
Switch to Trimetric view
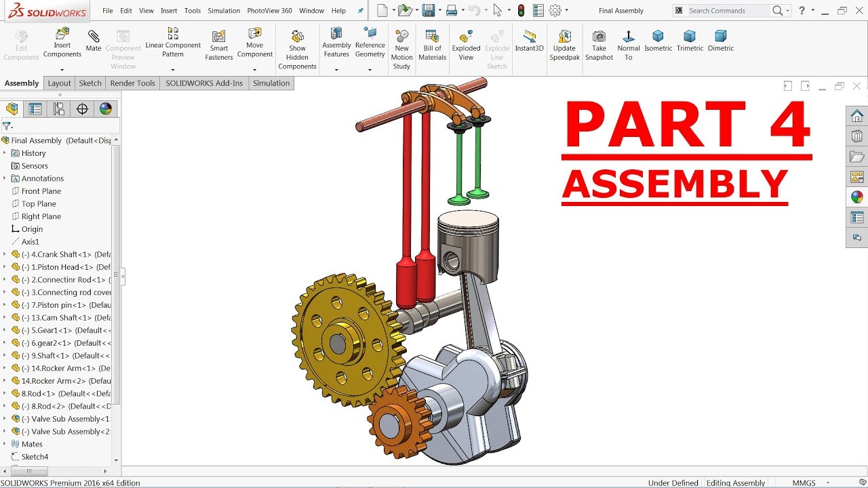[690, 41]
